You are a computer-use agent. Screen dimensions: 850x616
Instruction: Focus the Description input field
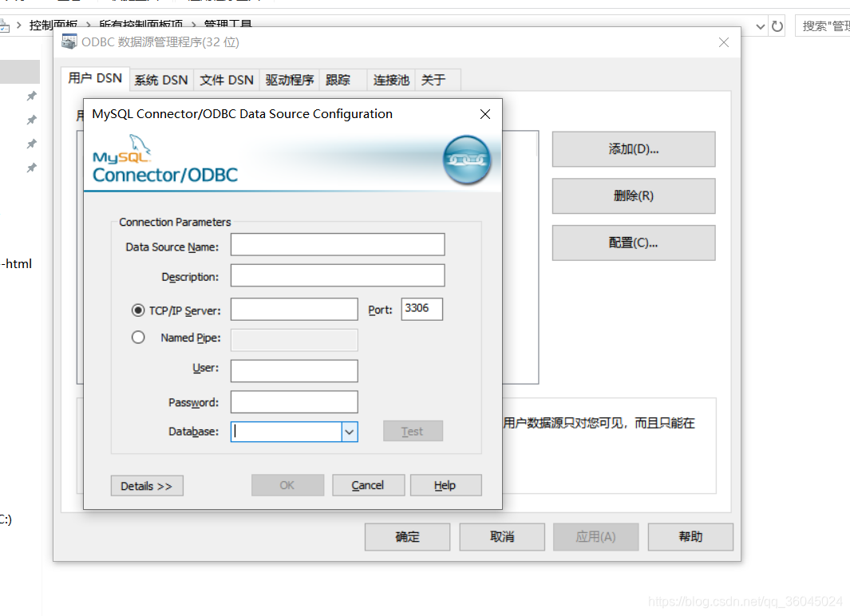coord(338,275)
